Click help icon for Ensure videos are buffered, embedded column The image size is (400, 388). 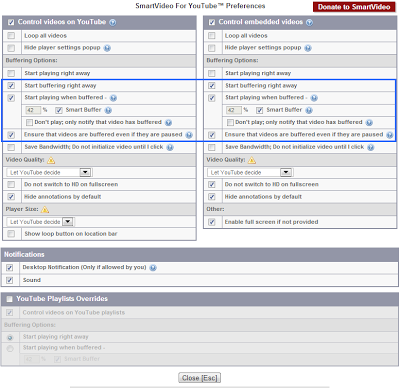[390, 135]
